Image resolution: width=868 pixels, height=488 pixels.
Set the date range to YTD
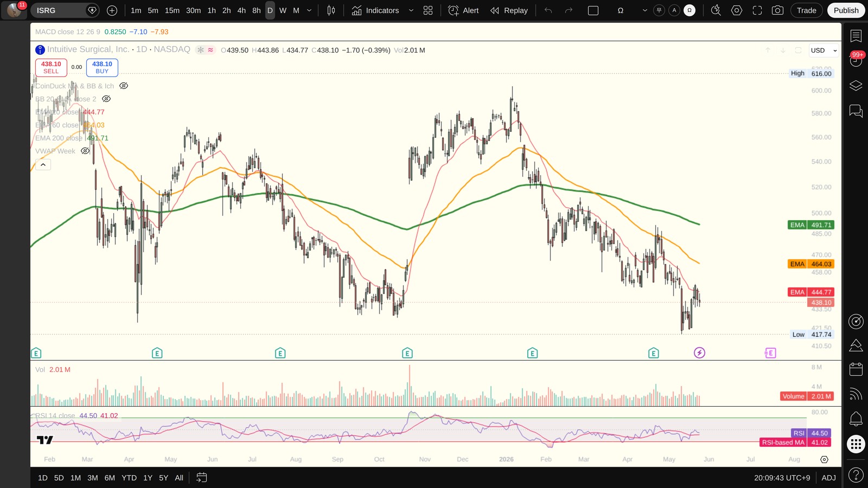[129, 478]
